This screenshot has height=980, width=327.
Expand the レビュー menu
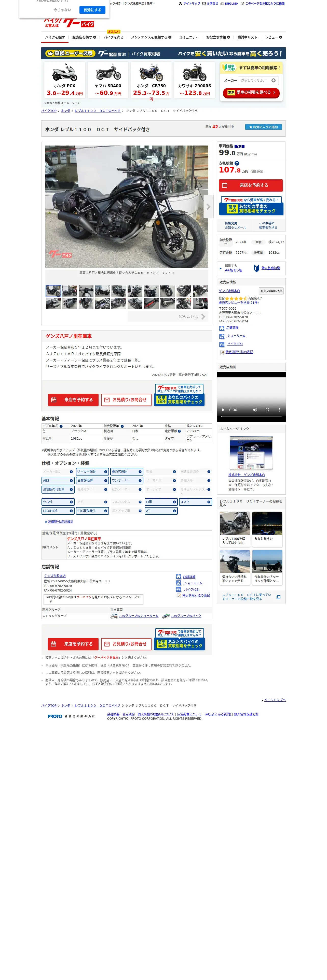click(273, 37)
